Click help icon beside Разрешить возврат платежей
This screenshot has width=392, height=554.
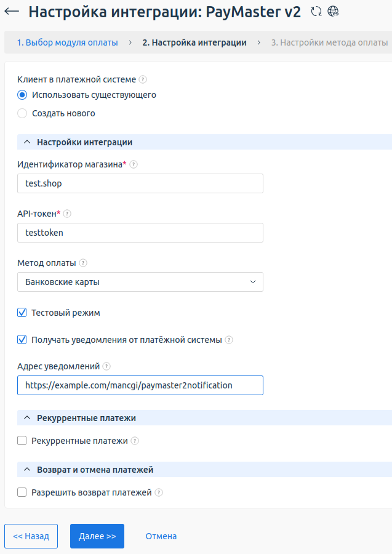(x=159, y=492)
